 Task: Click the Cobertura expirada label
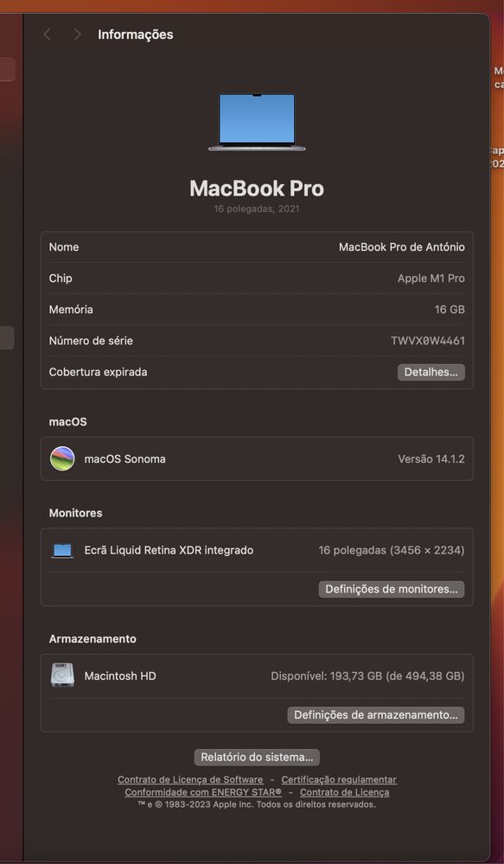pyautogui.click(x=98, y=372)
